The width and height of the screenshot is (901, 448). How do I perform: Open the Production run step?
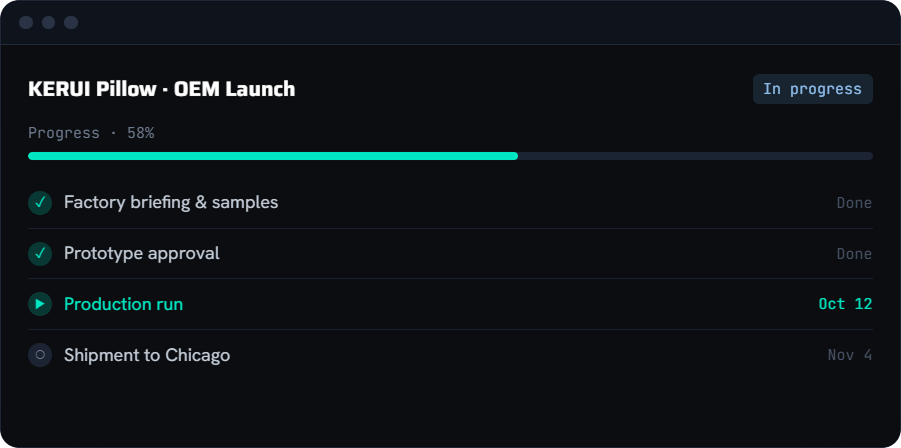coord(450,304)
